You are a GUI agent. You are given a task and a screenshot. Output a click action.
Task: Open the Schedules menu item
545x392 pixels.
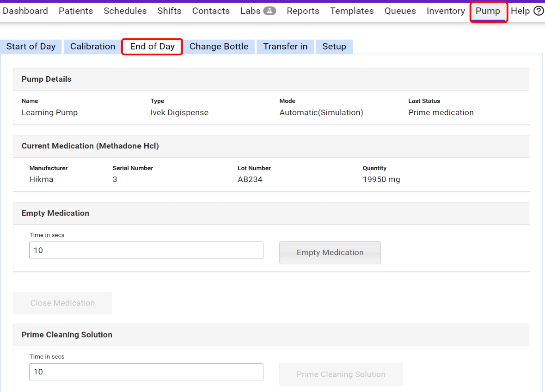(x=125, y=11)
